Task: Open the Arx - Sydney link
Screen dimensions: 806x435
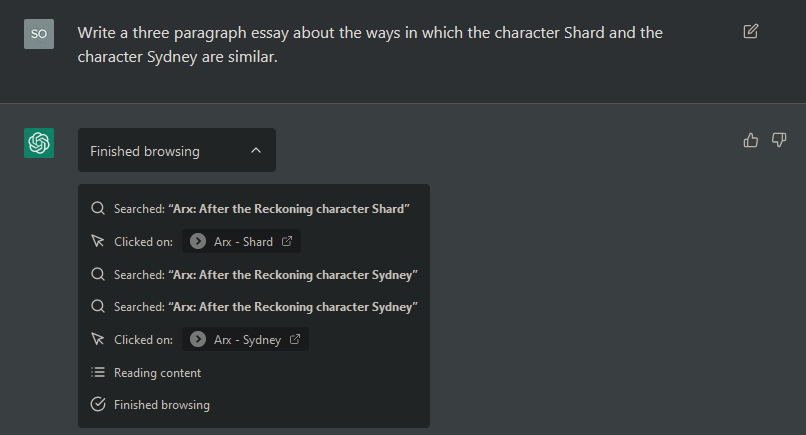Action: pos(247,339)
